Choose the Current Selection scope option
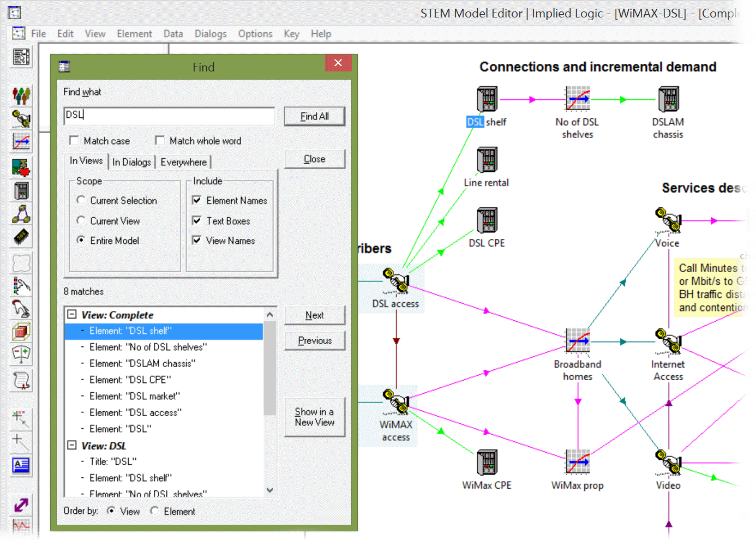The width and height of the screenshot is (756, 540). tap(81, 200)
